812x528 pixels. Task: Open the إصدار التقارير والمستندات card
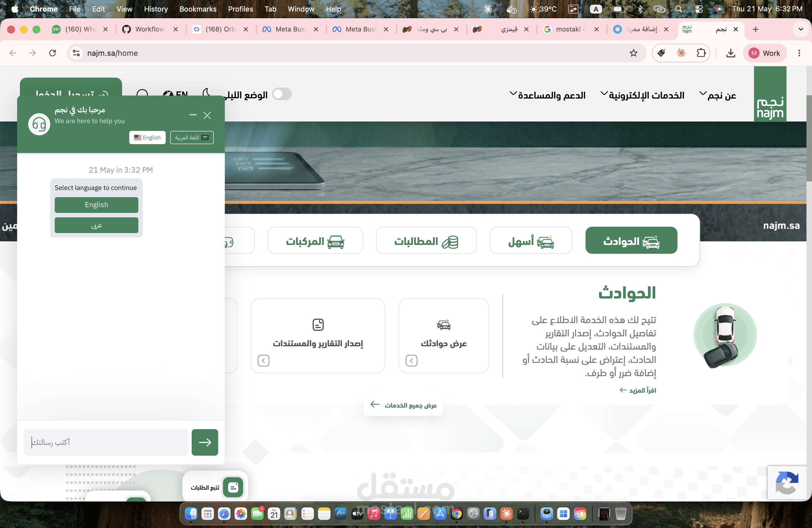318,336
